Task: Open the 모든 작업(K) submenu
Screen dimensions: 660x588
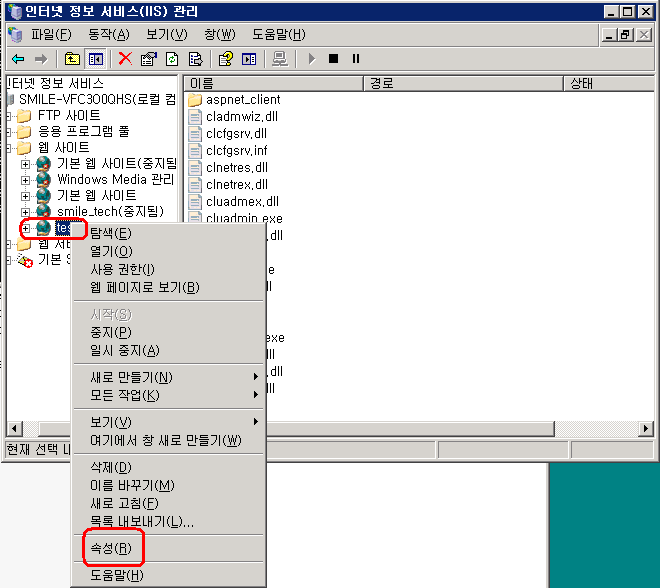Action: coord(168,395)
